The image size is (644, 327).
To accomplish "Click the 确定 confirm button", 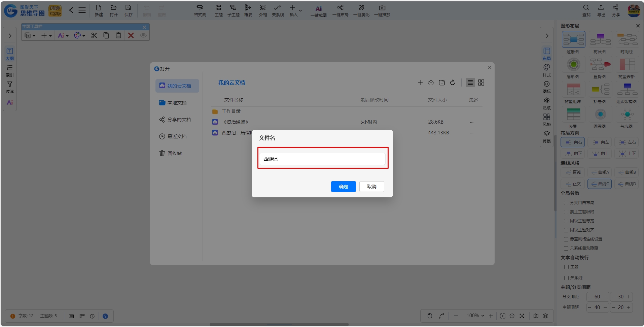I will tap(343, 187).
